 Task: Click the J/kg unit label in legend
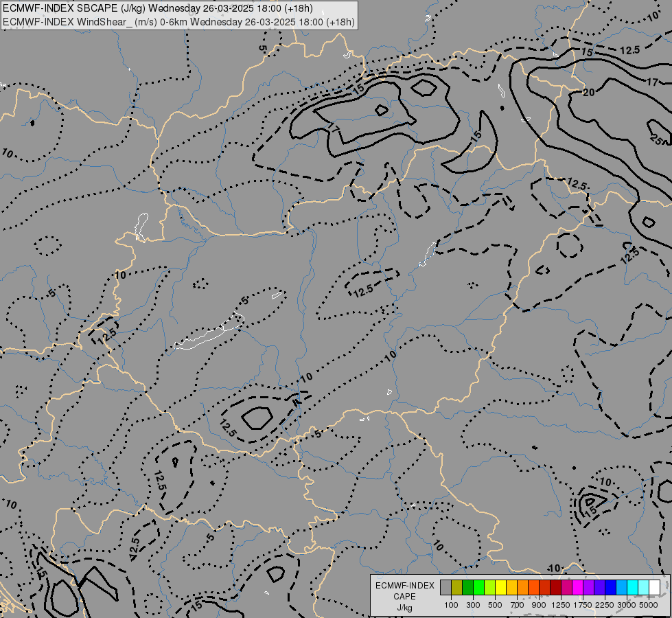[x=404, y=608]
